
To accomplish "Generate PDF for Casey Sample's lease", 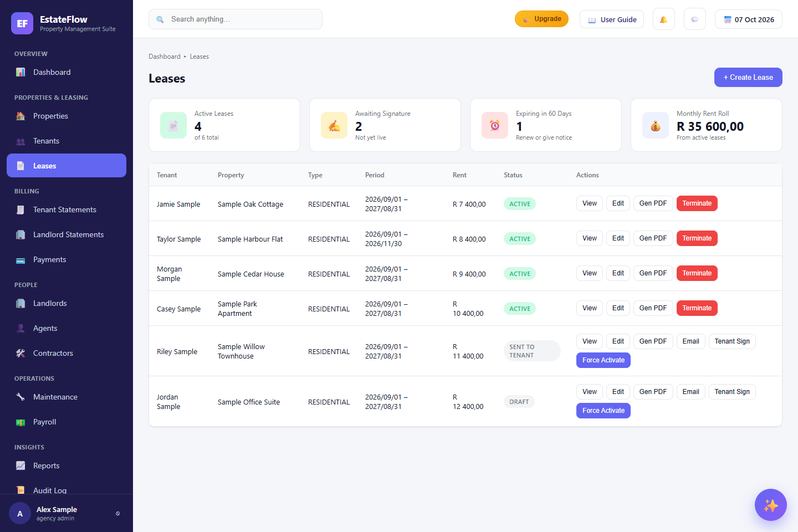I will coord(653,308).
